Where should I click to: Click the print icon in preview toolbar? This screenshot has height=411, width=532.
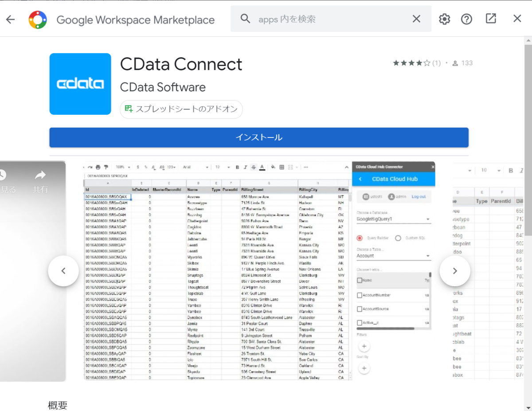[98, 167]
